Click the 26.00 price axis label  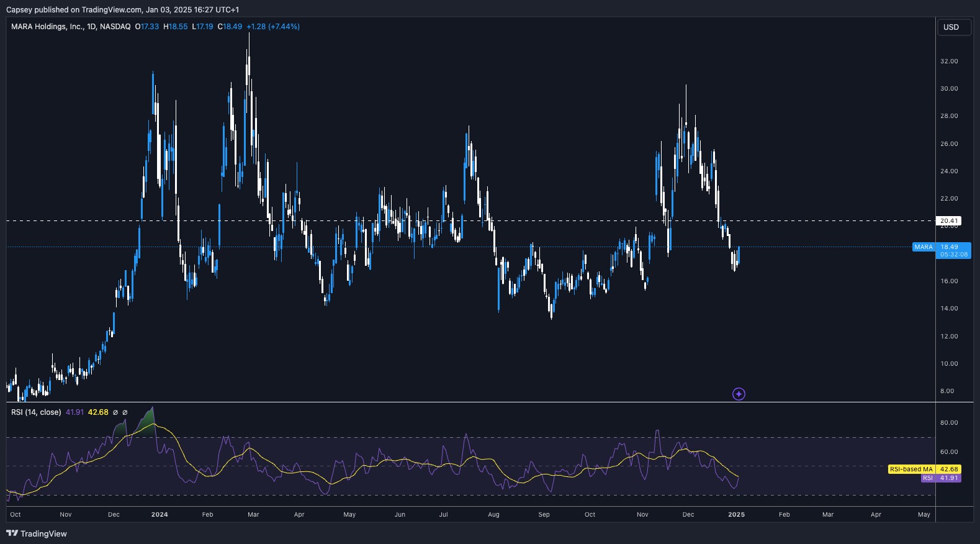(949, 144)
